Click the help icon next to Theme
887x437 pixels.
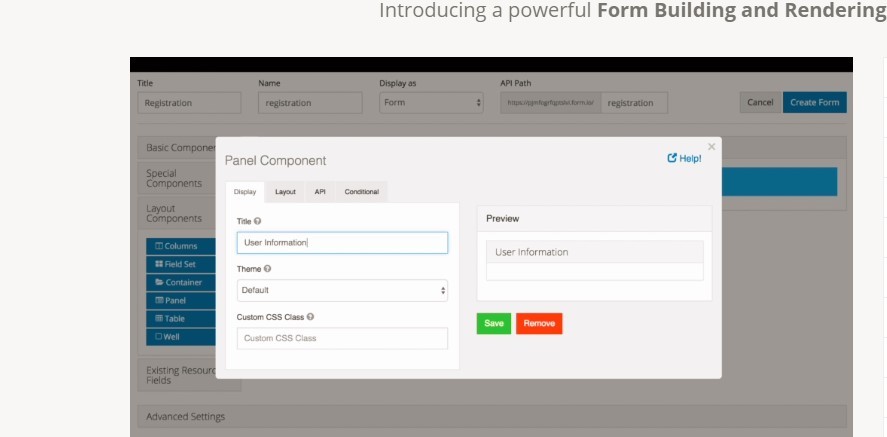[267, 269]
